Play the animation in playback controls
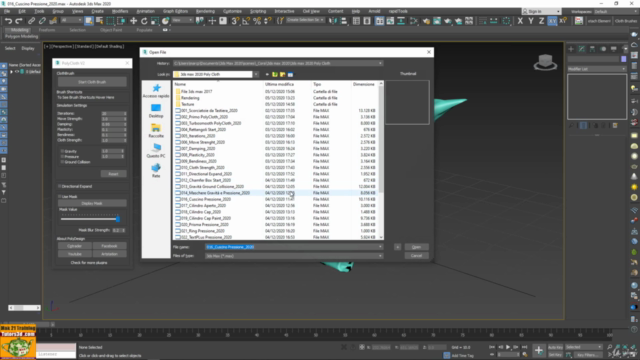This screenshot has height=360, width=640. click(508, 347)
